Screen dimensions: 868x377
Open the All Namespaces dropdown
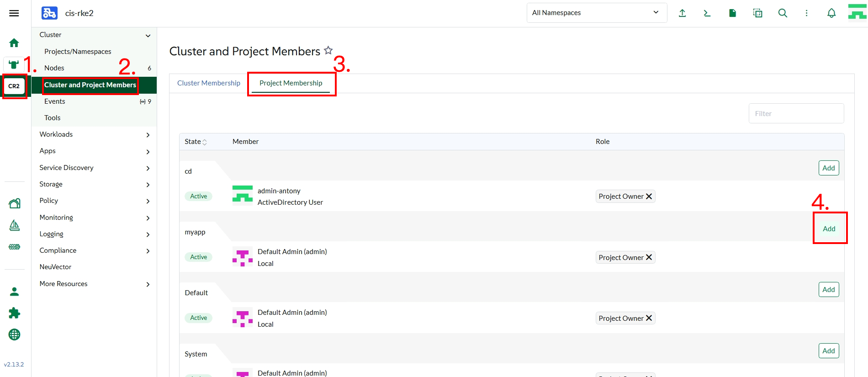tap(597, 13)
